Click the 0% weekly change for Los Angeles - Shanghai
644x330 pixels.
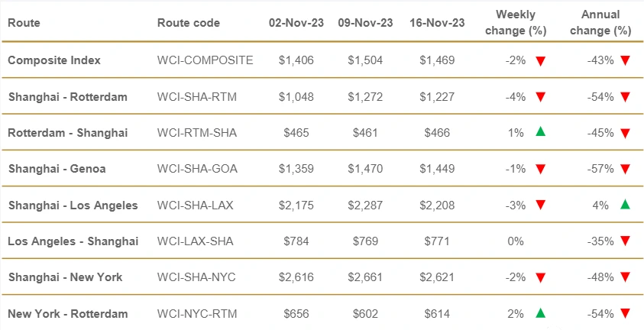point(516,241)
